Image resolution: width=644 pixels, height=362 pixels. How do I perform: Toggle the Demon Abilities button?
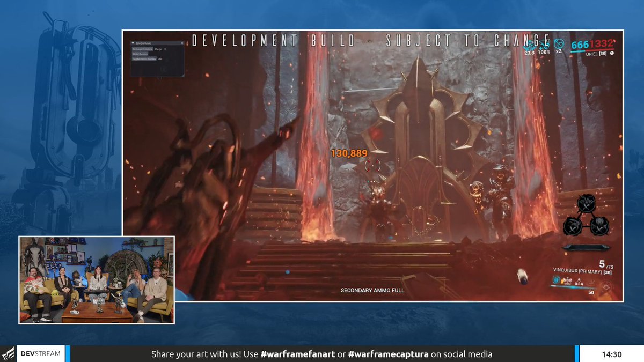pyautogui.click(x=144, y=59)
